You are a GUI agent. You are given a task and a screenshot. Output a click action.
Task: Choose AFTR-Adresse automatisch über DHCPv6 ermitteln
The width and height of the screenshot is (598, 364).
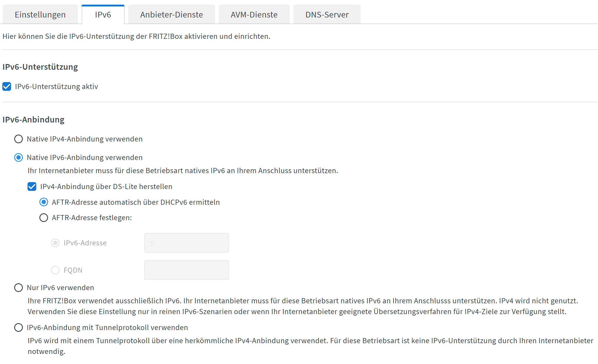point(44,202)
